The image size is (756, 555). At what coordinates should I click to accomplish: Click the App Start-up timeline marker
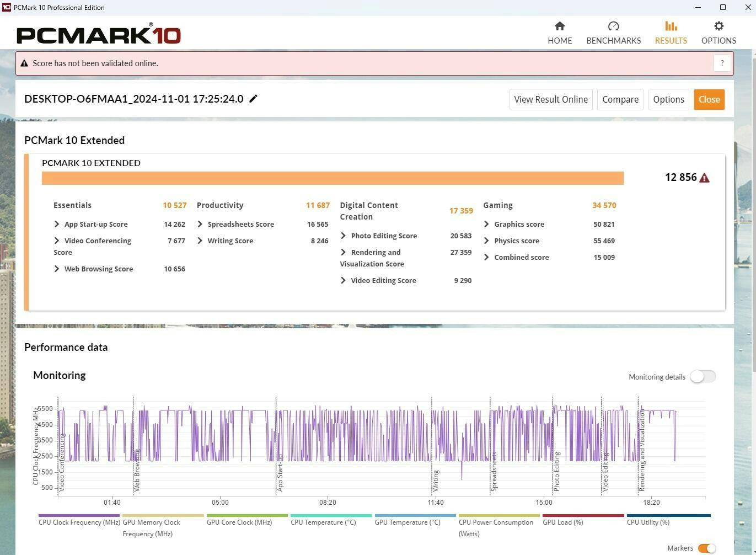pos(280,473)
